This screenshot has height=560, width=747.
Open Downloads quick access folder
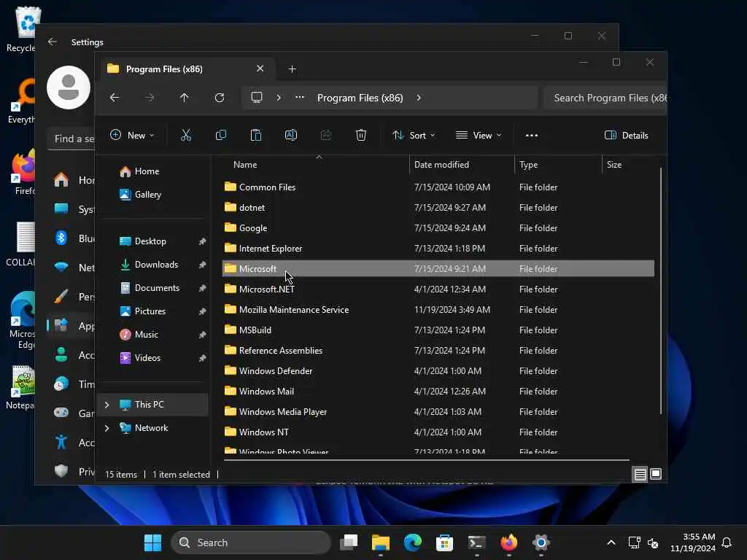point(156,264)
